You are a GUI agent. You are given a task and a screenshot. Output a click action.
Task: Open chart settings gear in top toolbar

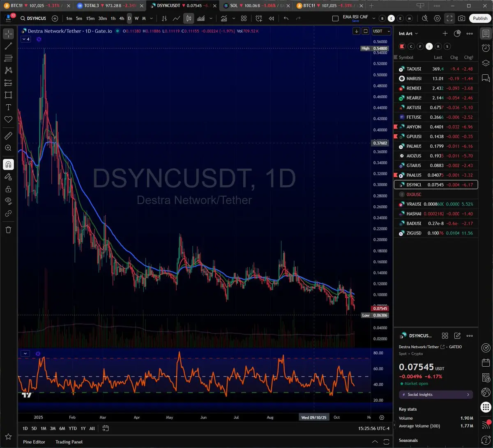click(x=438, y=18)
